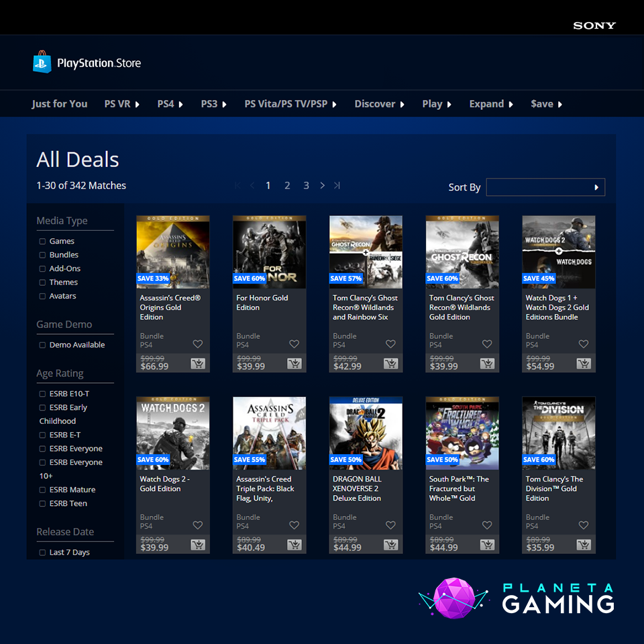The height and width of the screenshot is (644, 644).
Task: Check the Games media type filter
Action: (x=42, y=241)
